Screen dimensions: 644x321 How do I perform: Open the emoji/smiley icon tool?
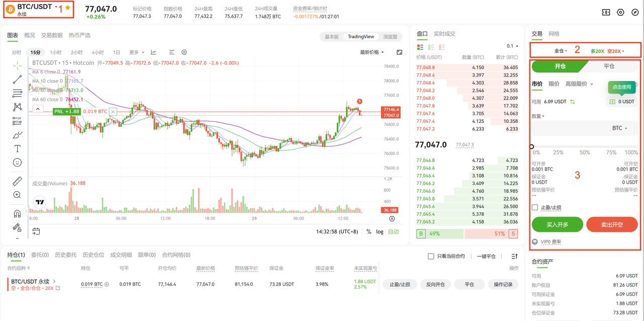(17, 163)
